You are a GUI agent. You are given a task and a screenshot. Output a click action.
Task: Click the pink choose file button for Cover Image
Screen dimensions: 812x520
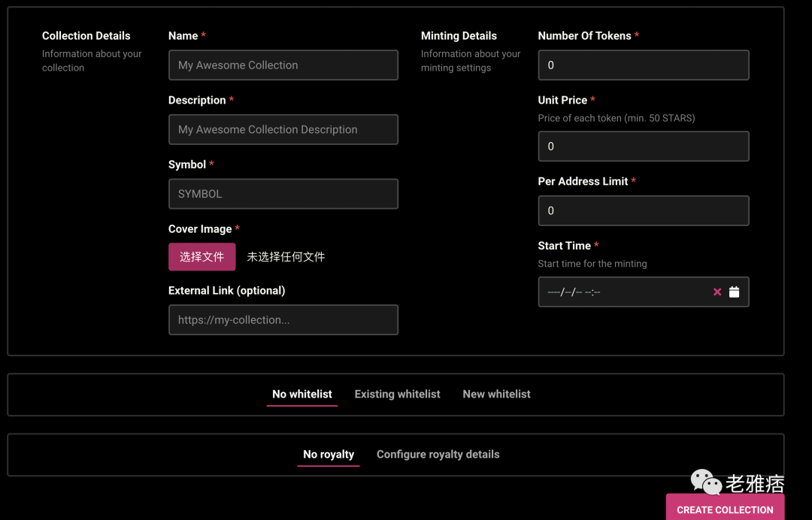201,257
